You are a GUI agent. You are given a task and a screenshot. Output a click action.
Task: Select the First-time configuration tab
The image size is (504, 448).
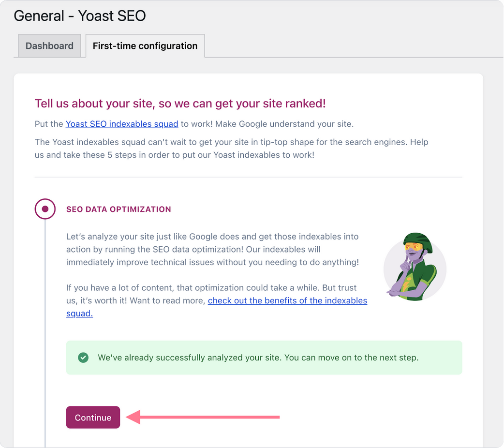[x=145, y=46]
